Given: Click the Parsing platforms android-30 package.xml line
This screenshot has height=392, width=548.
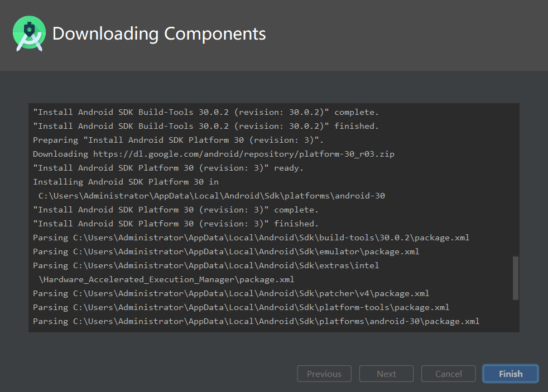Looking at the screenshot, I should tap(256, 321).
